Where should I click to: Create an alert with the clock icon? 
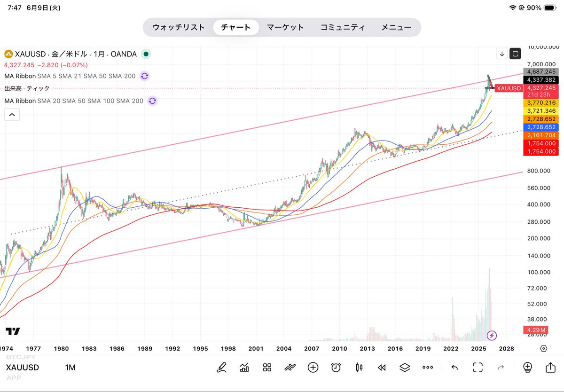[x=336, y=368]
